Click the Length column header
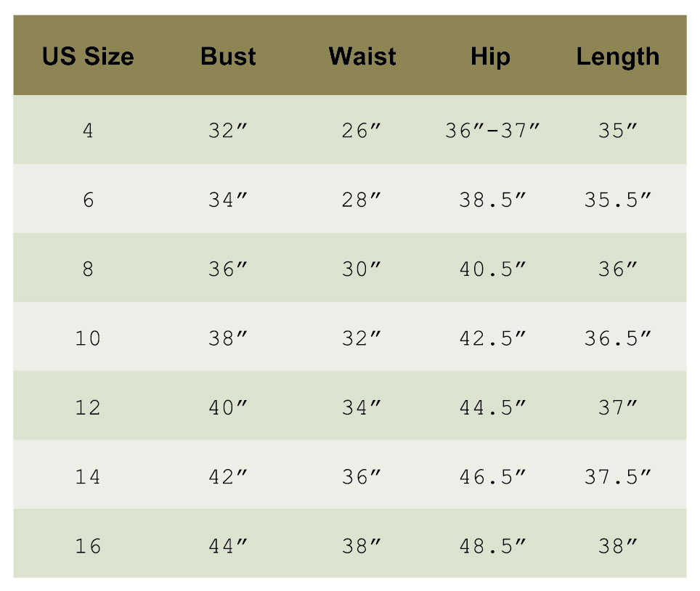Image resolution: width=700 pixels, height=591 pixels. click(x=617, y=57)
